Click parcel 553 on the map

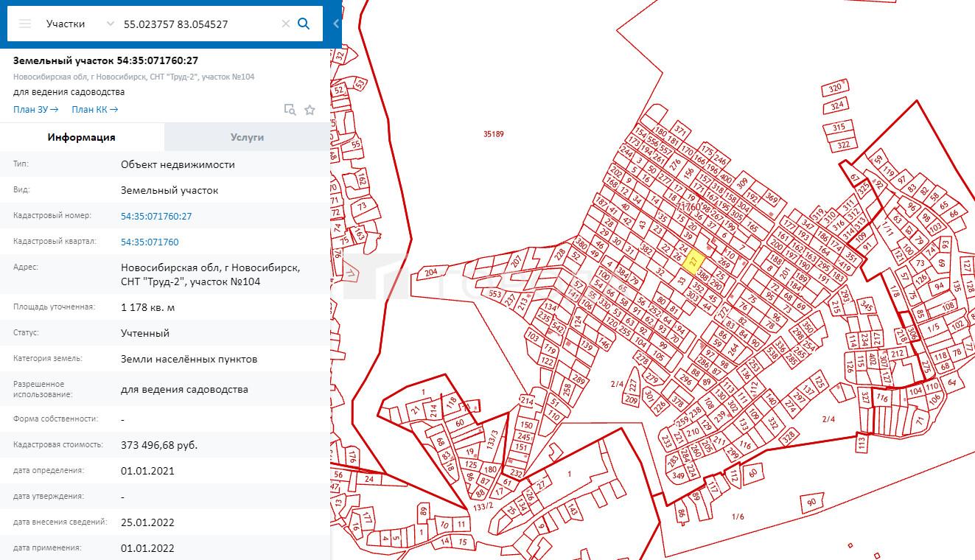[x=495, y=294]
